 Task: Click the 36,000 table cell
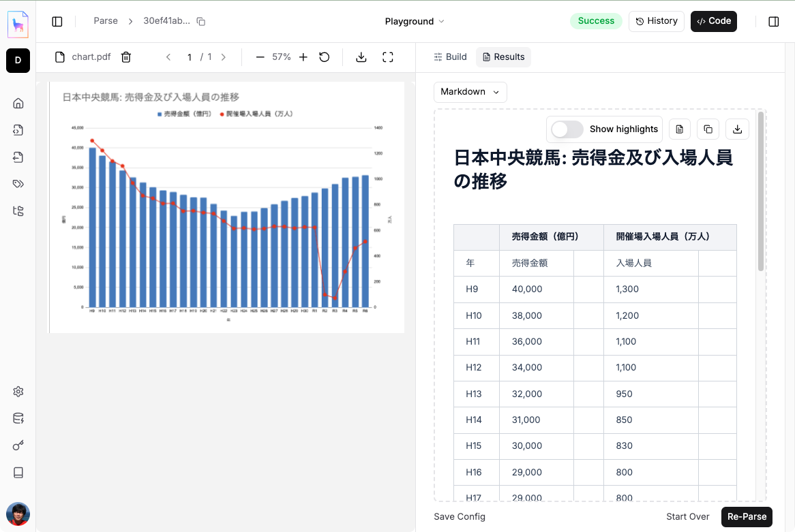pyautogui.click(x=537, y=341)
